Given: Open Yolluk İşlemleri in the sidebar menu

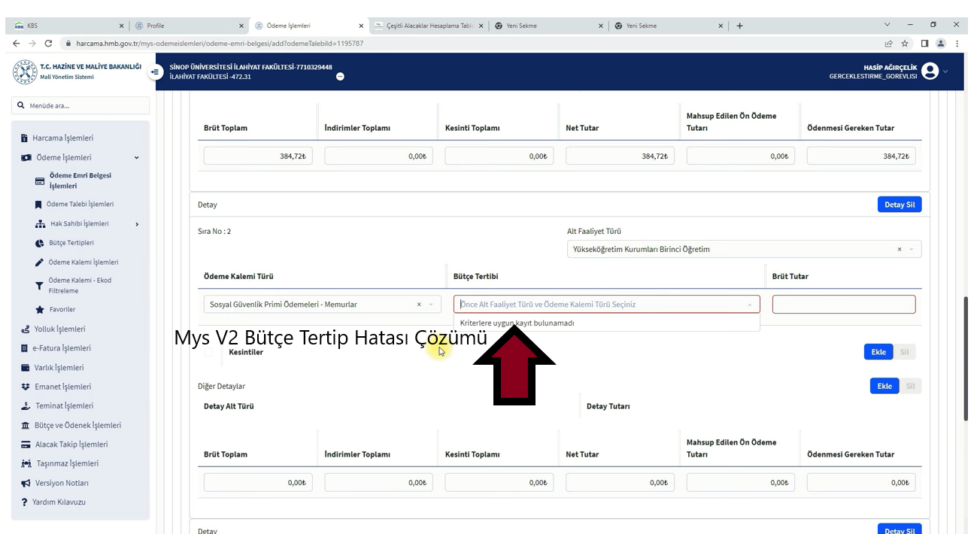Looking at the screenshot, I should (59, 329).
